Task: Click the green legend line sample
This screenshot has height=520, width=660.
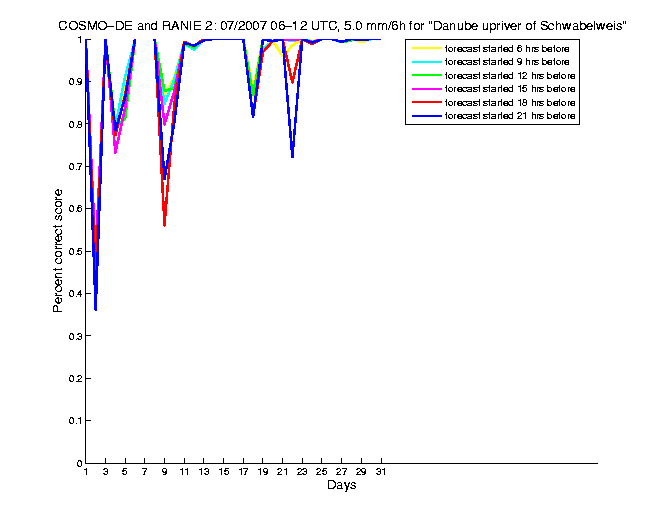Action: point(427,76)
